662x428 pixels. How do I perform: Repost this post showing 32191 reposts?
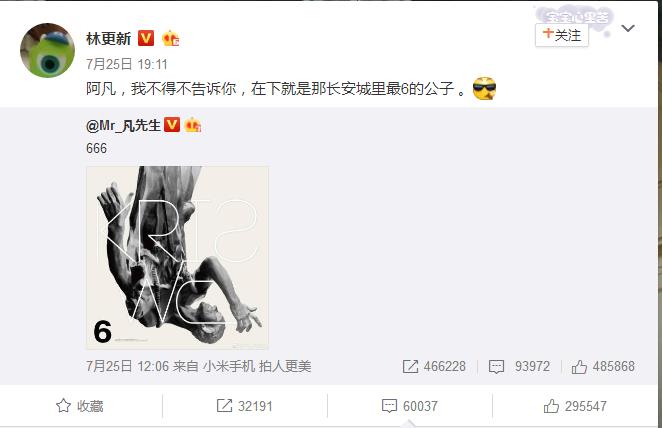pos(244,406)
